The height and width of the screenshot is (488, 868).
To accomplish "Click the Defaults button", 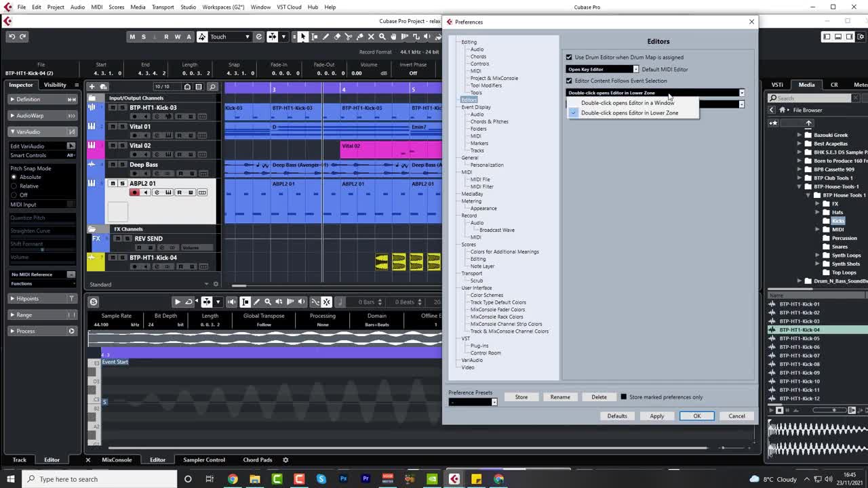I will (x=617, y=416).
